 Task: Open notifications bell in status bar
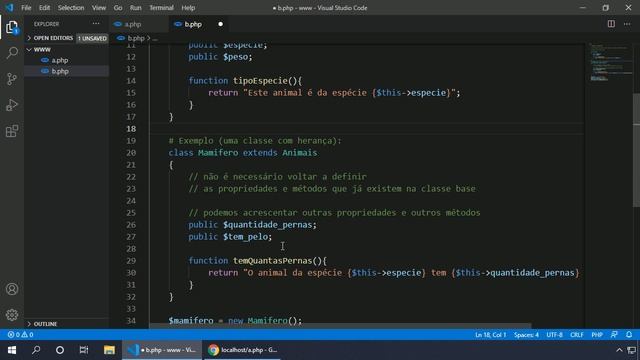coord(629,335)
